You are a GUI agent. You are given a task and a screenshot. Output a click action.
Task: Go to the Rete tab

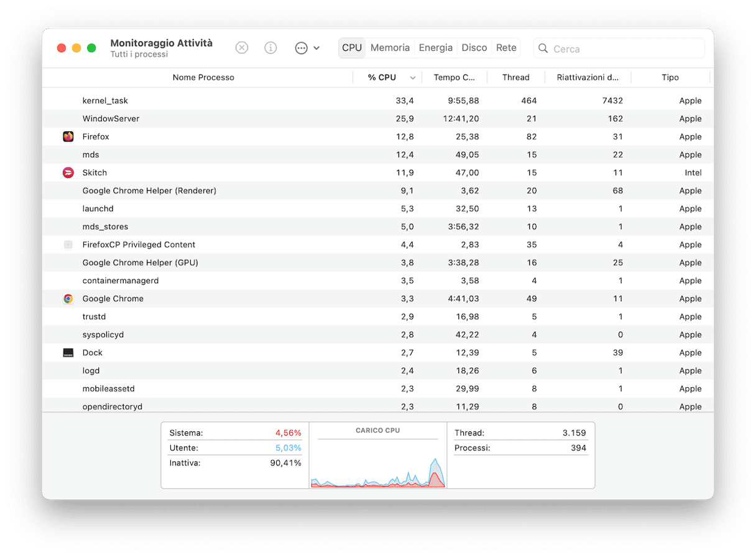[x=506, y=48]
